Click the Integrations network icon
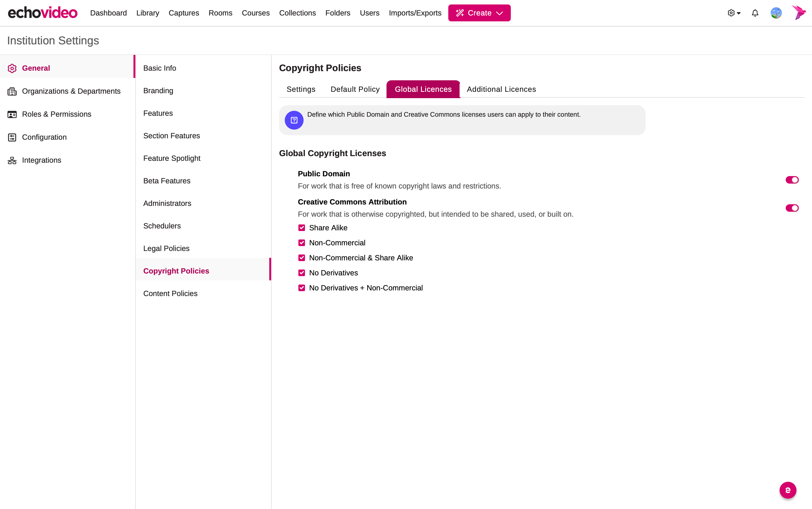The image size is (812, 509). (12, 160)
